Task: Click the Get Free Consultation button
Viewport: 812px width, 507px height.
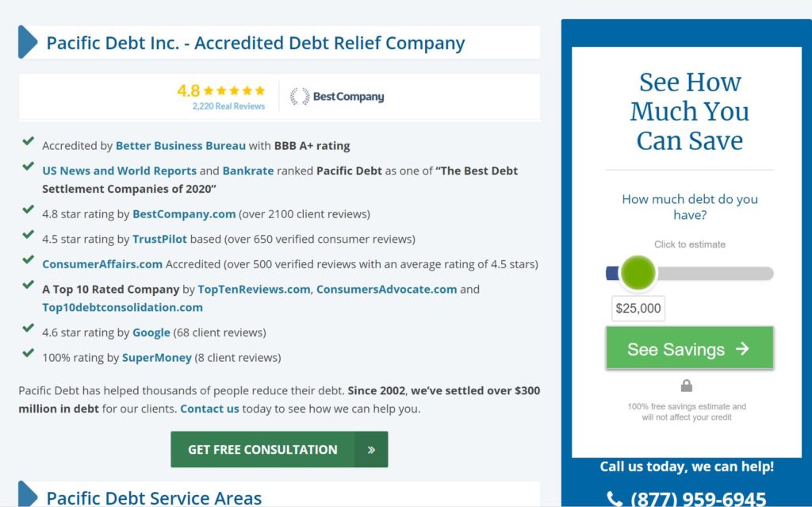Action: click(x=279, y=449)
